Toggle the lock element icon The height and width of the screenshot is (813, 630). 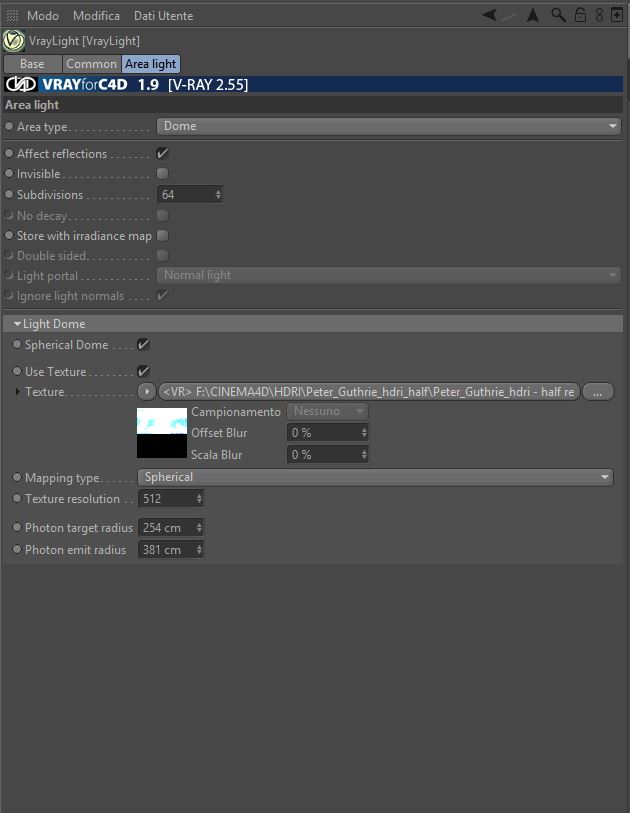[580, 15]
